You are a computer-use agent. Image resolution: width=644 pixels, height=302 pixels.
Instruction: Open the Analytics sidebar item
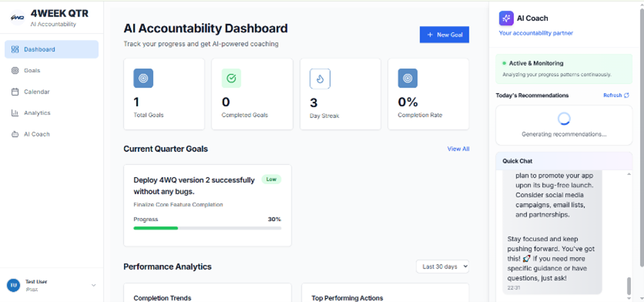(52, 112)
